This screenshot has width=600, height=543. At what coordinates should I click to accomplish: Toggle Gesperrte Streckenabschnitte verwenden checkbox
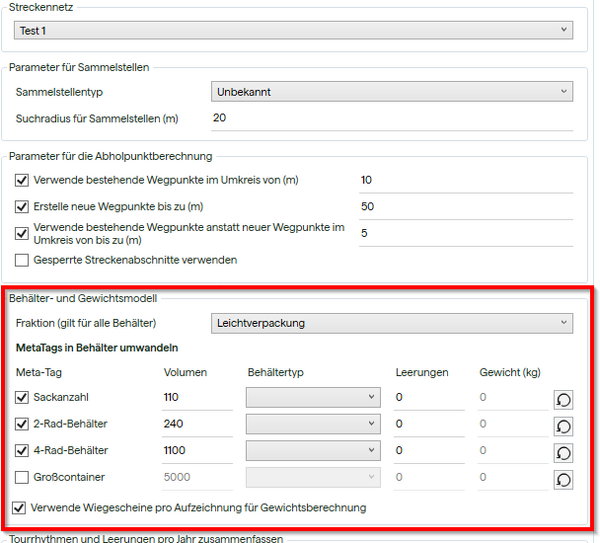(x=23, y=260)
